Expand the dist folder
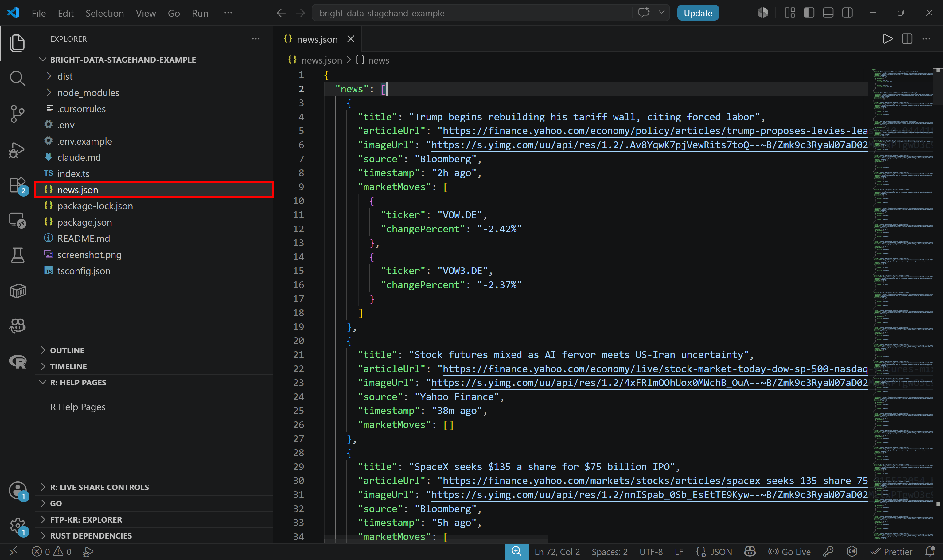Image resolution: width=943 pixels, height=560 pixels. click(154, 76)
